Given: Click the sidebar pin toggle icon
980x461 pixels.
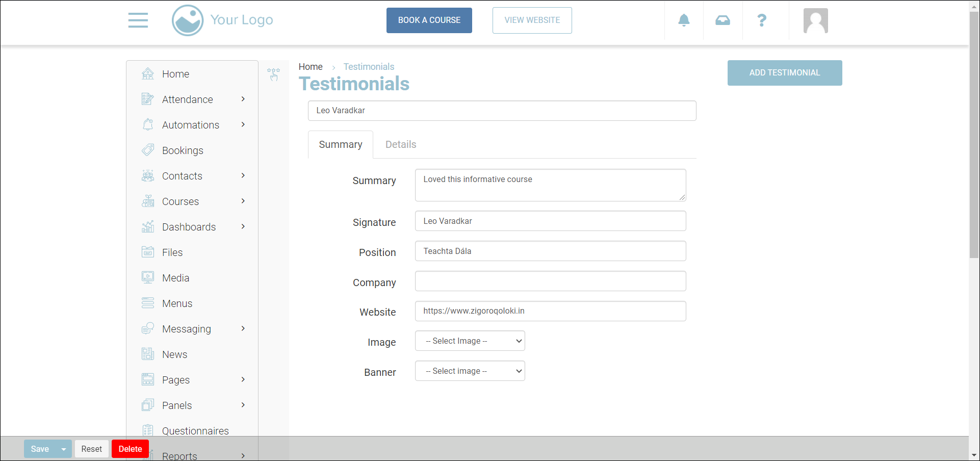Looking at the screenshot, I should (274, 74).
